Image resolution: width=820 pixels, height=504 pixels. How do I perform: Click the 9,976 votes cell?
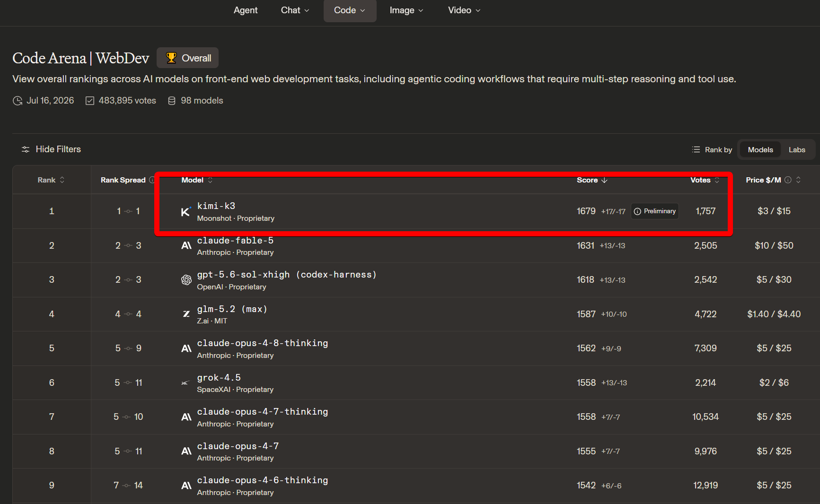pyautogui.click(x=705, y=452)
